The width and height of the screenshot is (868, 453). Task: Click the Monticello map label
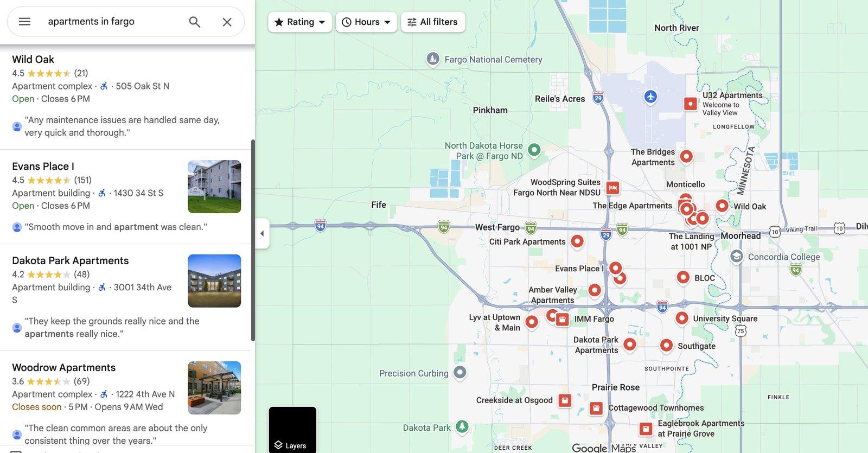tap(685, 184)
